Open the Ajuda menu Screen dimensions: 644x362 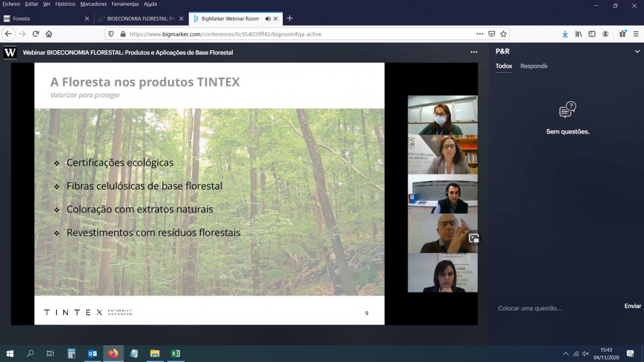click(150, 4)
